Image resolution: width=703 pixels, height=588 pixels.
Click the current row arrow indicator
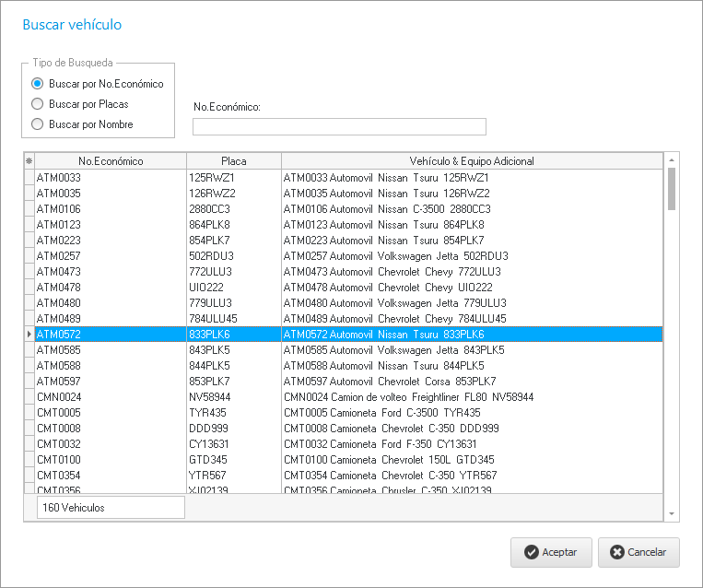pos(29,335)
